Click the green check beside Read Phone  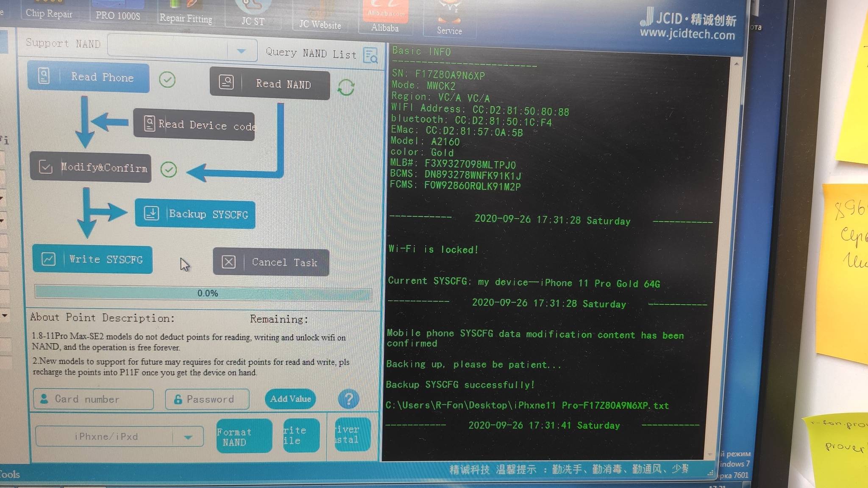(167, 80)
